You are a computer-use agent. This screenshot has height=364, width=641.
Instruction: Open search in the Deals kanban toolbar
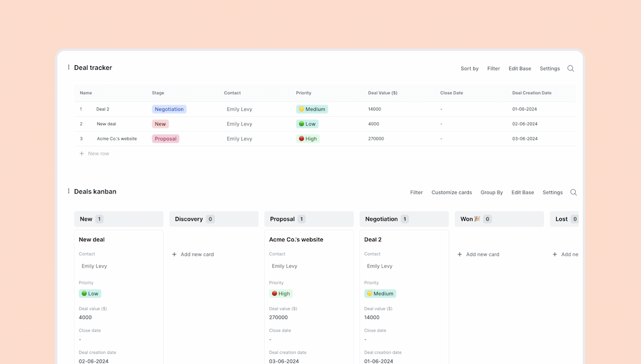pyautogui.click(x=573, y=192)
